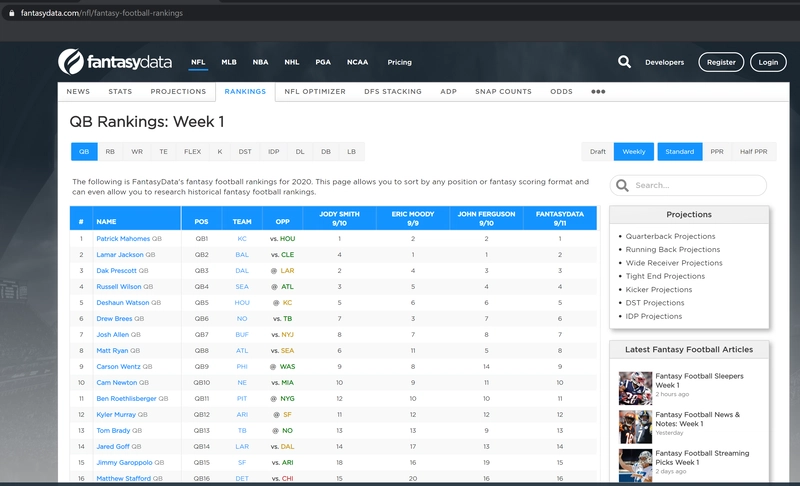Switch rankings to Weekly mode
The height and width of the screenshot is (486, 800).
pos(634,151)
